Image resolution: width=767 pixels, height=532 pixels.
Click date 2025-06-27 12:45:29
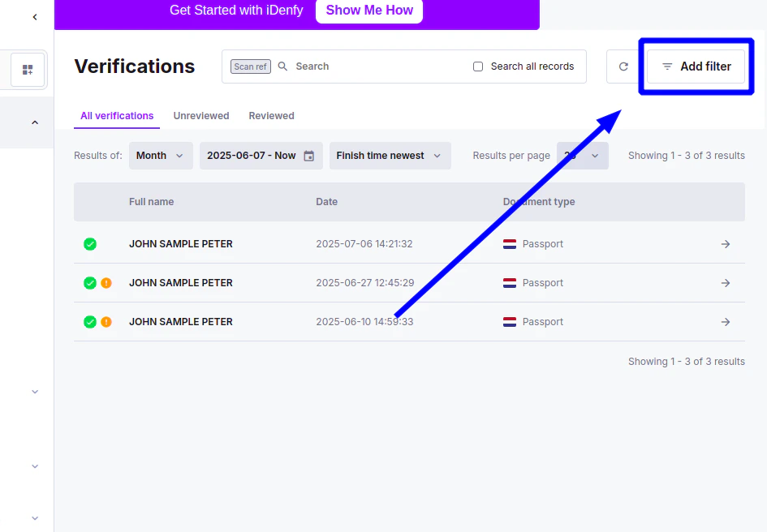(365, 283)
